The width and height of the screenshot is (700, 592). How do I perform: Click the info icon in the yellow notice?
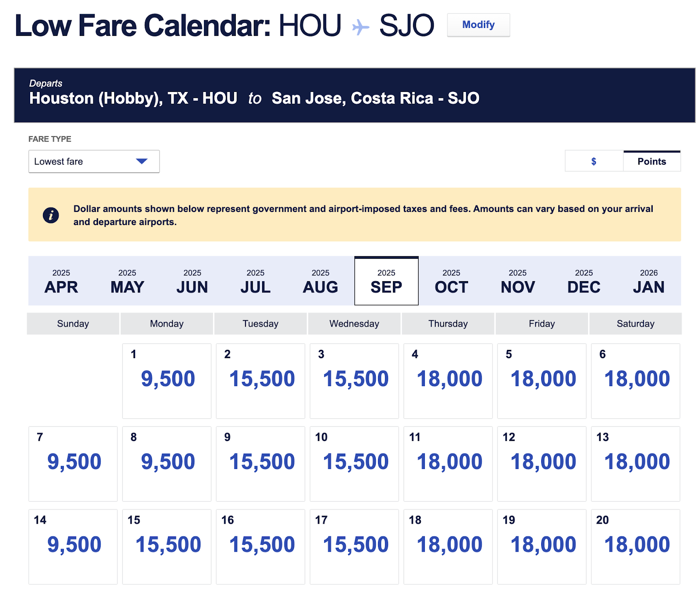(51, 215)
